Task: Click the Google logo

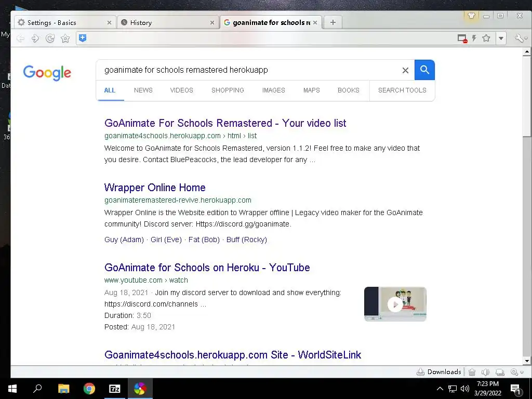Action: (x=47, y=73)
